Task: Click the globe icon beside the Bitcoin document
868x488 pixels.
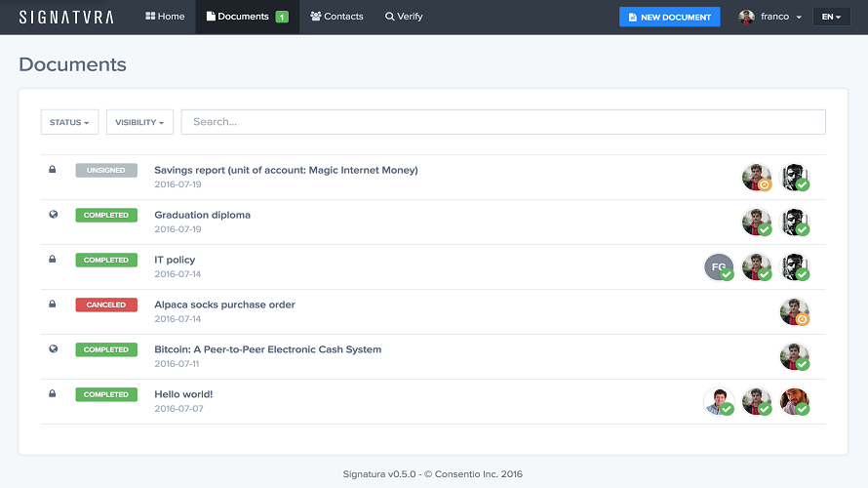Action: [x=53, y=349]
